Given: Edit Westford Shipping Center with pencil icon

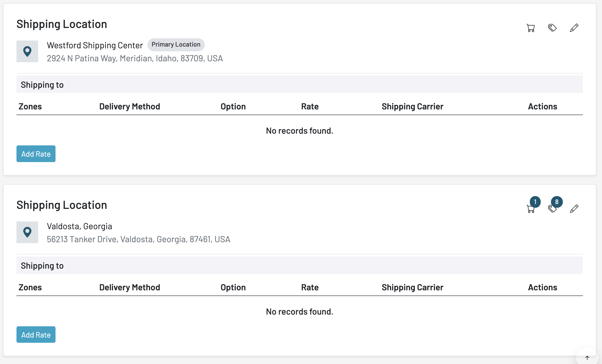Looking at the screenshot, I should (x=574, y=28).
